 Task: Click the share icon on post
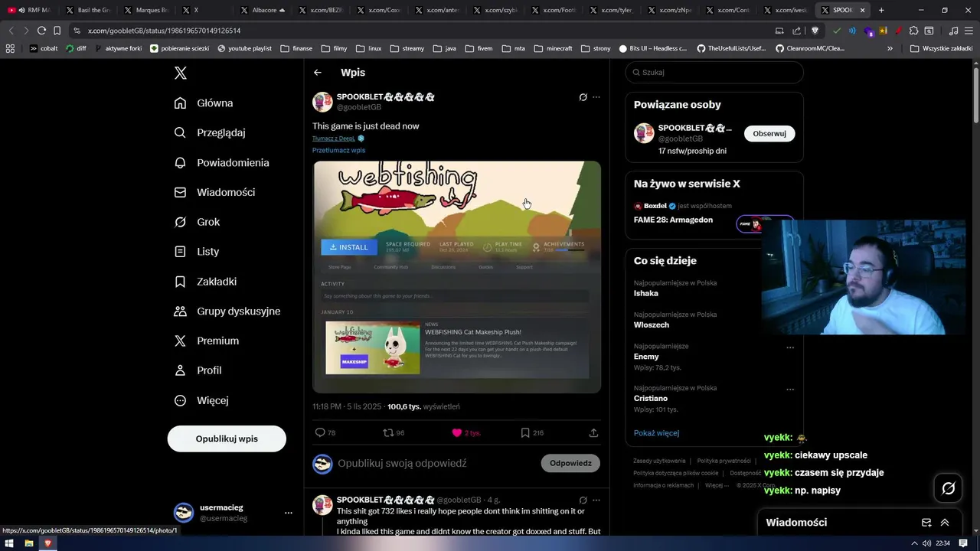click(593, 432)
